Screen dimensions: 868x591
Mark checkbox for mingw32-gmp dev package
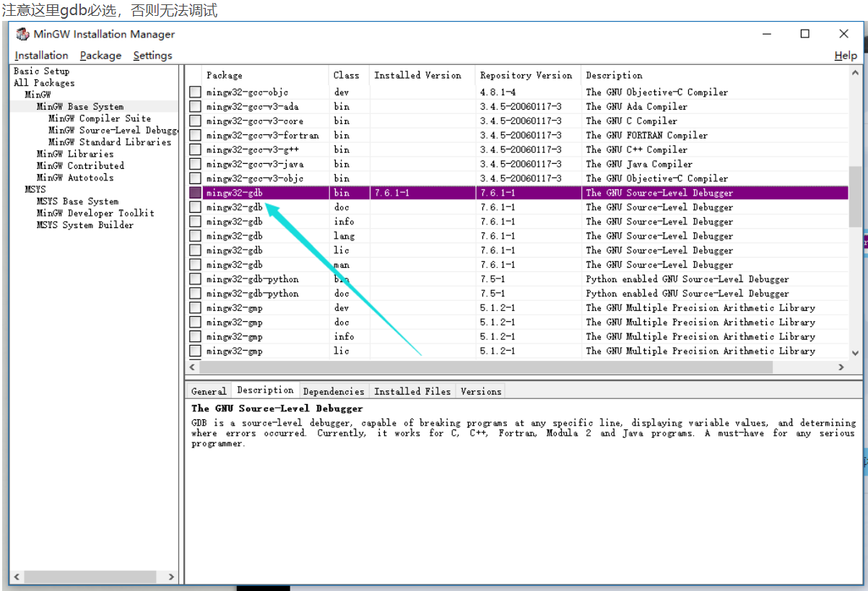195,308
